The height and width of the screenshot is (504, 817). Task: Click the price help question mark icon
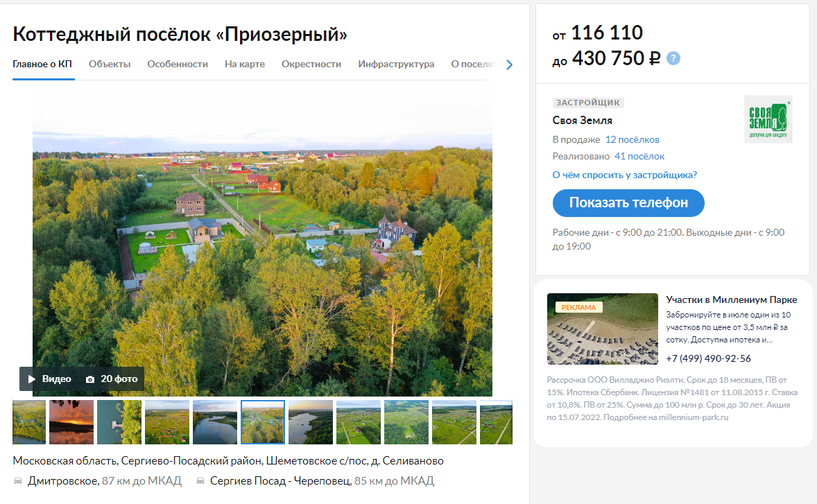pyautogui.click(x=673, y=58)
